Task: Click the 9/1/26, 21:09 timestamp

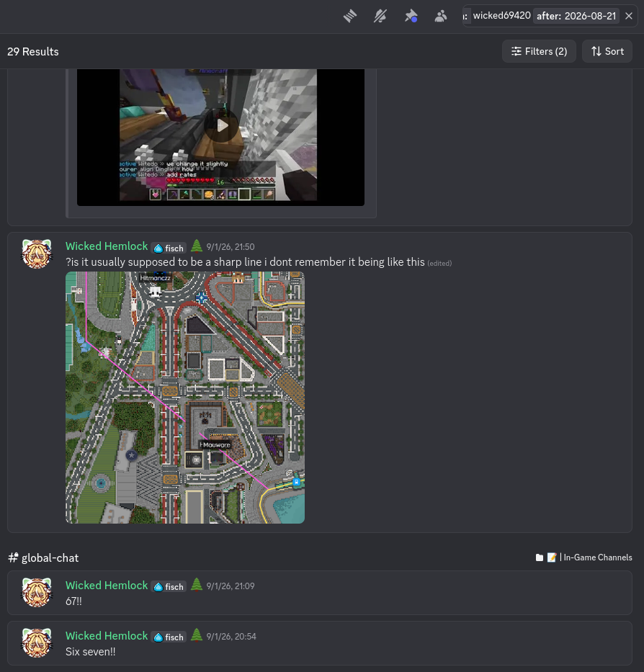Action: point(231,586)
